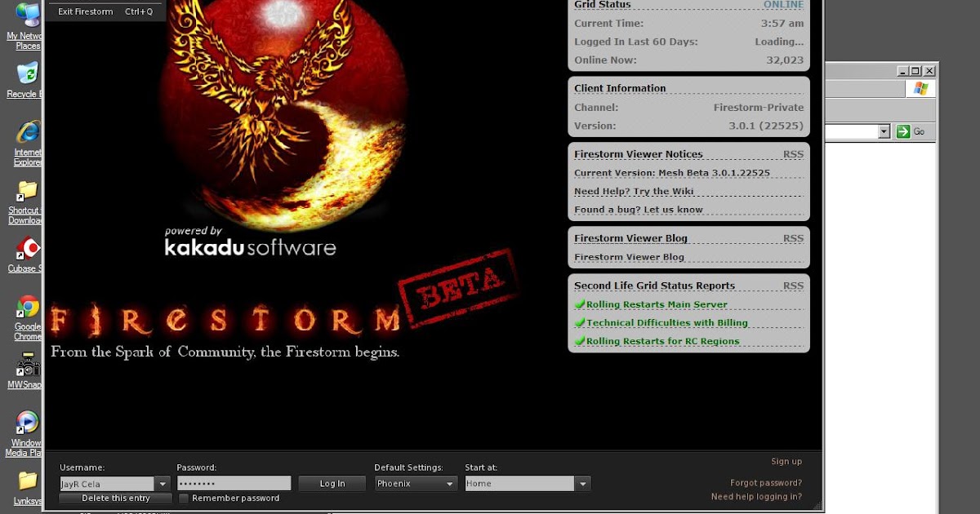Viewport: 980px width, 514px height.
Task: Click the Windows flag logo in the browser window
Action: 921,89
